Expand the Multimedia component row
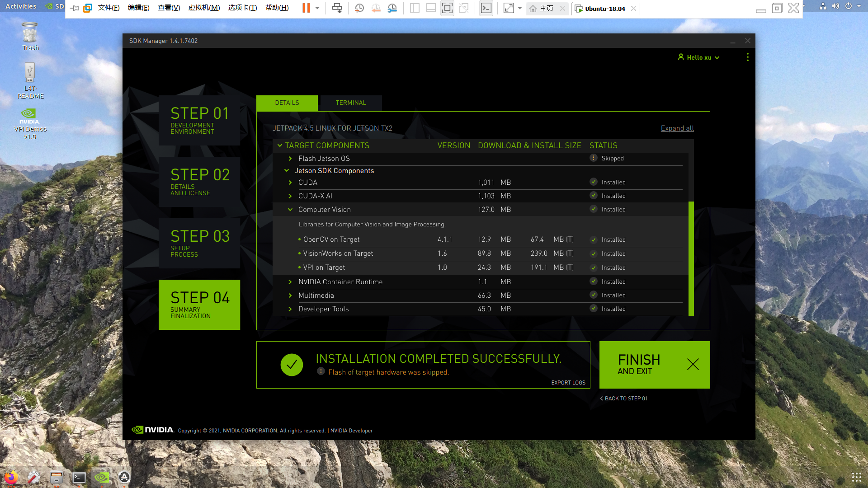 [290, 296]
